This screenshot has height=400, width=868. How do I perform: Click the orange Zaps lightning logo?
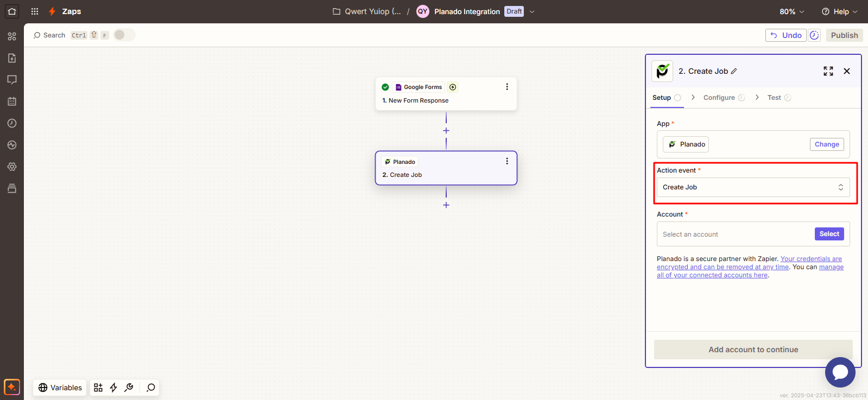tap(52, 11)
